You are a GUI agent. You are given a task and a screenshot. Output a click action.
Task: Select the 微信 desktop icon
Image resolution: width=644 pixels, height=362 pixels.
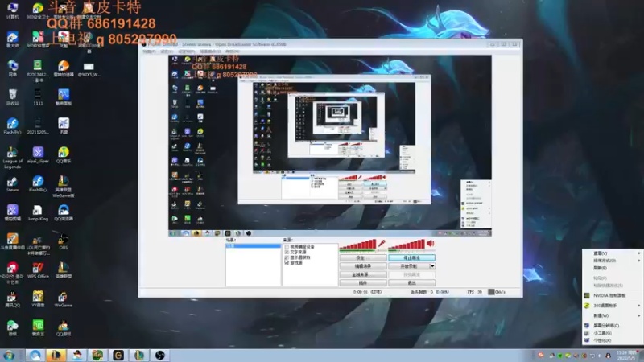(x=12, y=328)
